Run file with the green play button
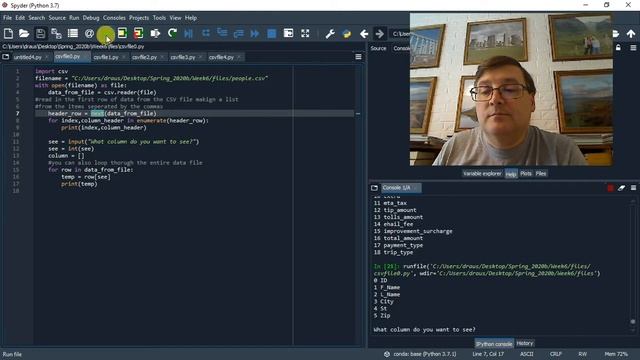The image size is (640, 360). click(x=106, y=33)
